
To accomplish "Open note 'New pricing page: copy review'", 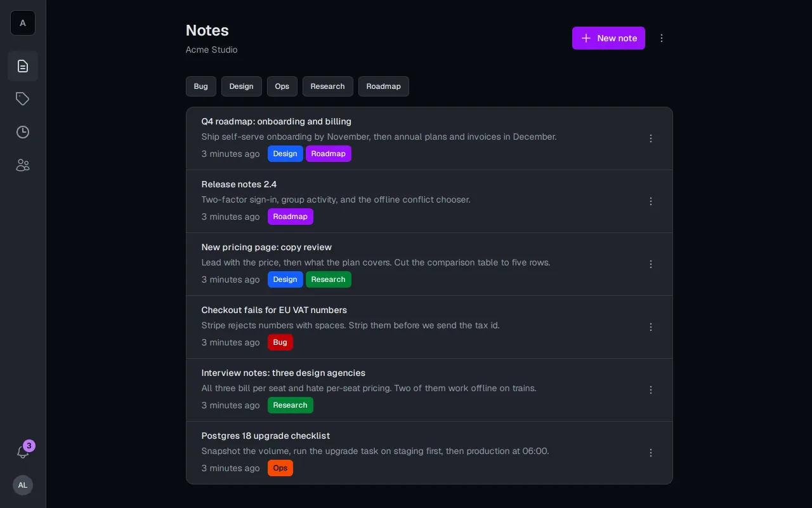I will [266, 247].
